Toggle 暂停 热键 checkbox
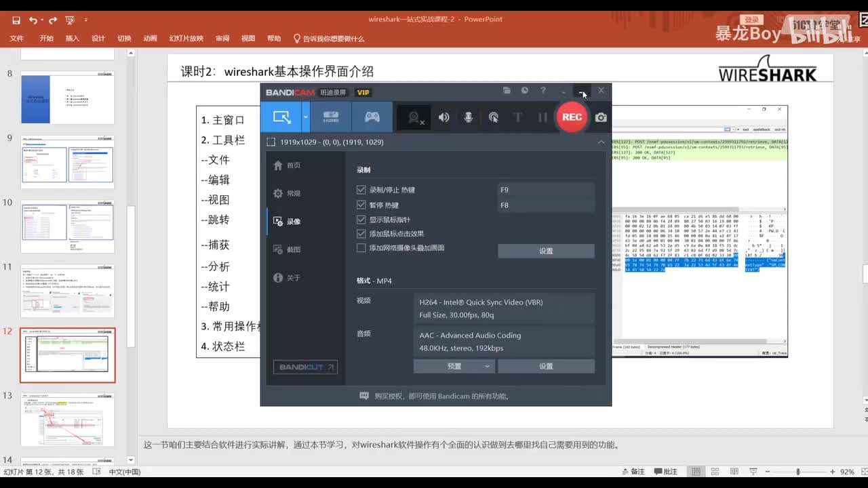Image resolution: width=868 pixels, height=488 pixels. [361, 205]
